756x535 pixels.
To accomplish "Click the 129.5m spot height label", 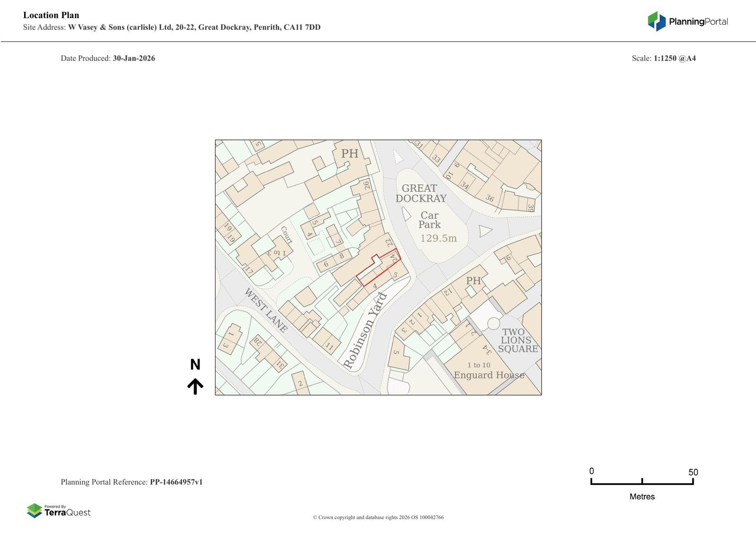I will [x=438, y=238].
